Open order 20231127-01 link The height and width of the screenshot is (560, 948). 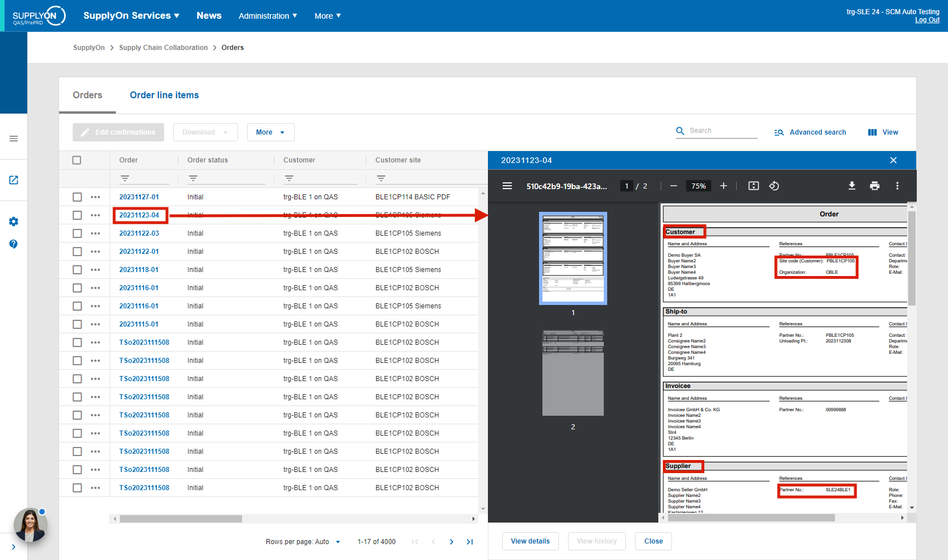[x=139, y=197]
